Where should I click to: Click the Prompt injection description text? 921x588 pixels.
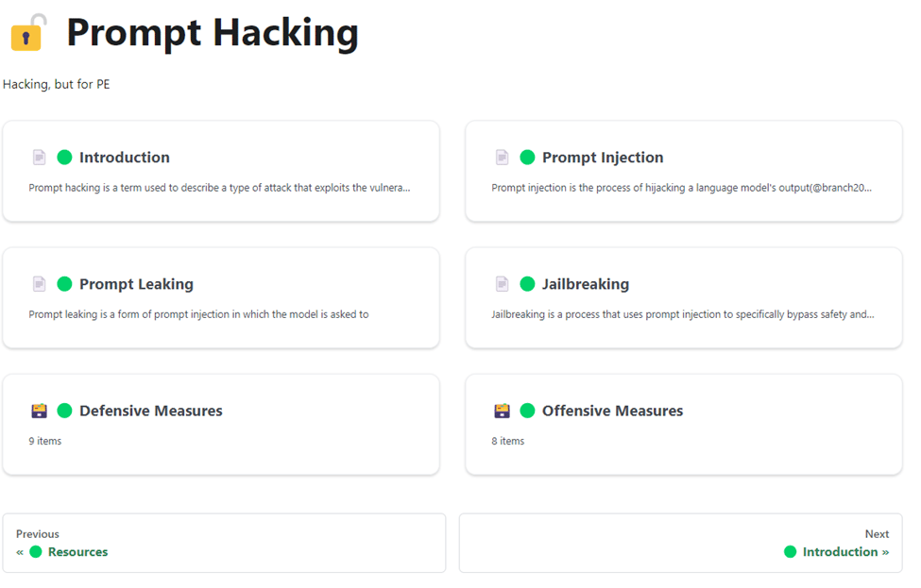[681, 188]
